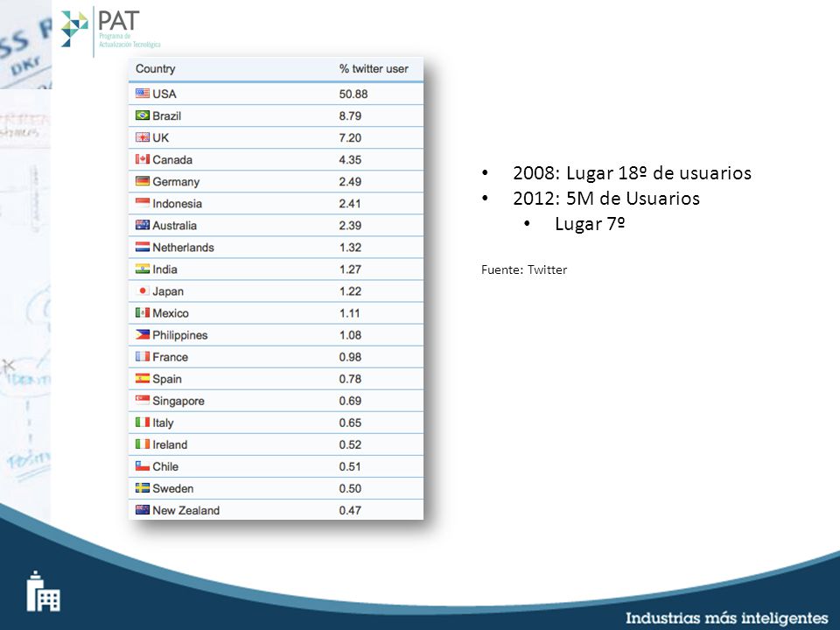Click the Mexico flag icon

click(143, 313)
